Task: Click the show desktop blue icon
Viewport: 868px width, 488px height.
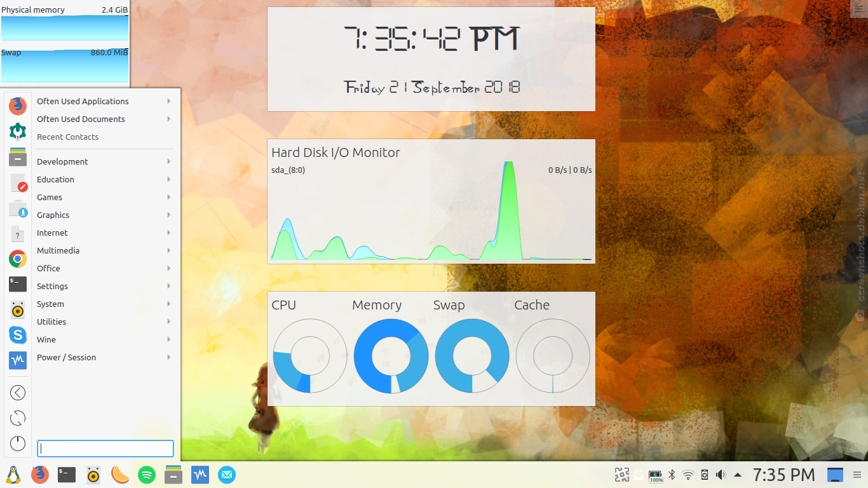Action: tap(835, 475)
